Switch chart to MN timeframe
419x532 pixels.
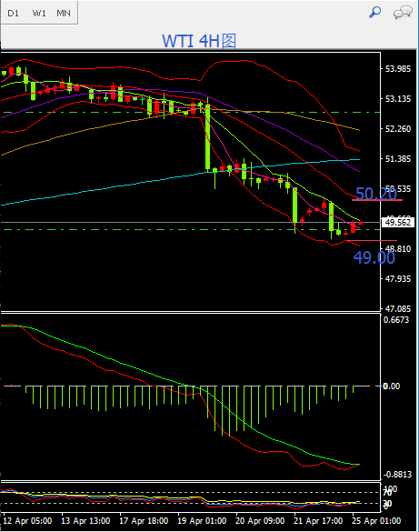click(64, 14)
